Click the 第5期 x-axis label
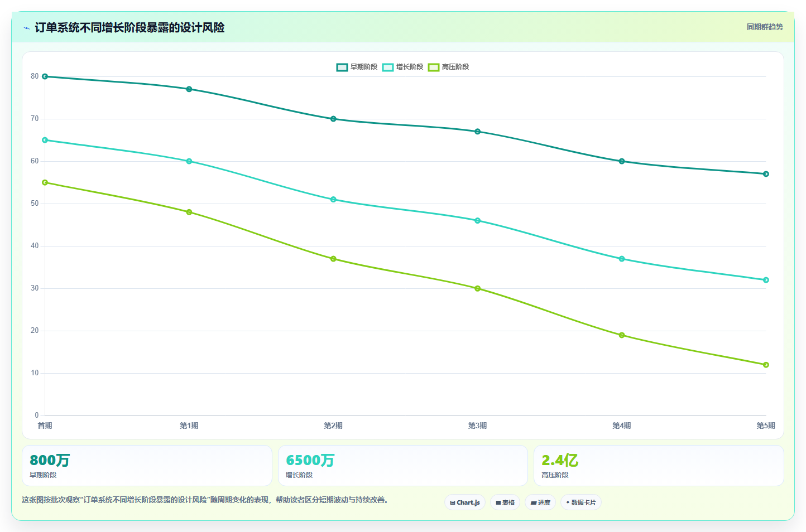The image size is (806, 532). [x=766, y=425]
